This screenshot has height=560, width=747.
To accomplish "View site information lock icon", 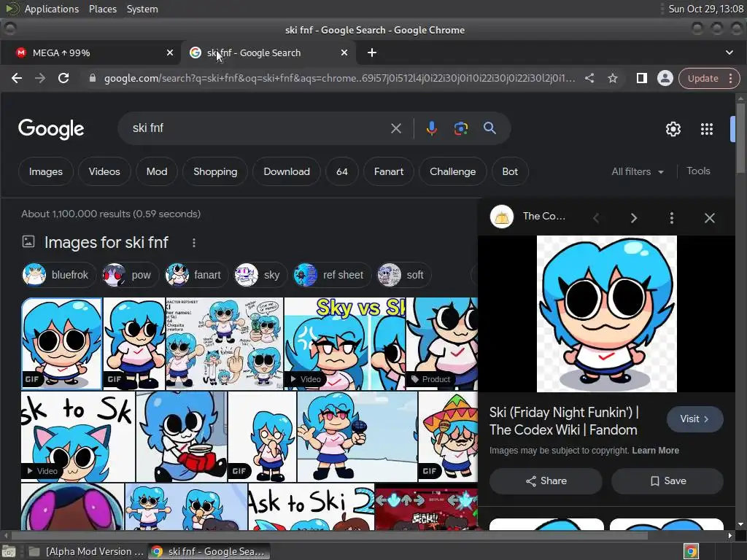I will point(93,78).
